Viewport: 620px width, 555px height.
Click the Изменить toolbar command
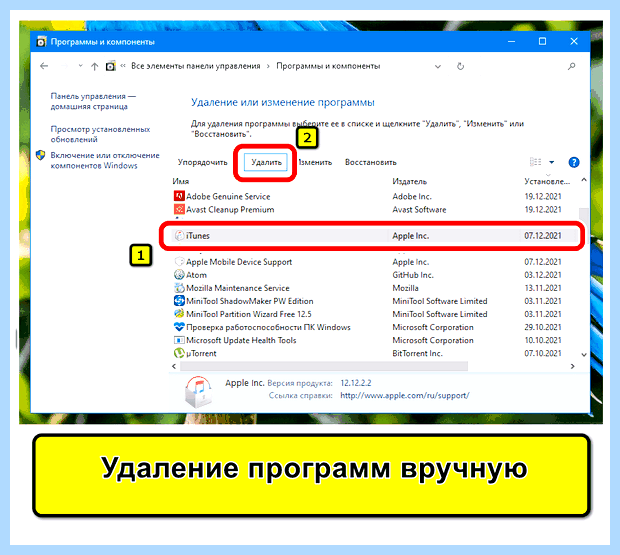(x=315, y=162)
